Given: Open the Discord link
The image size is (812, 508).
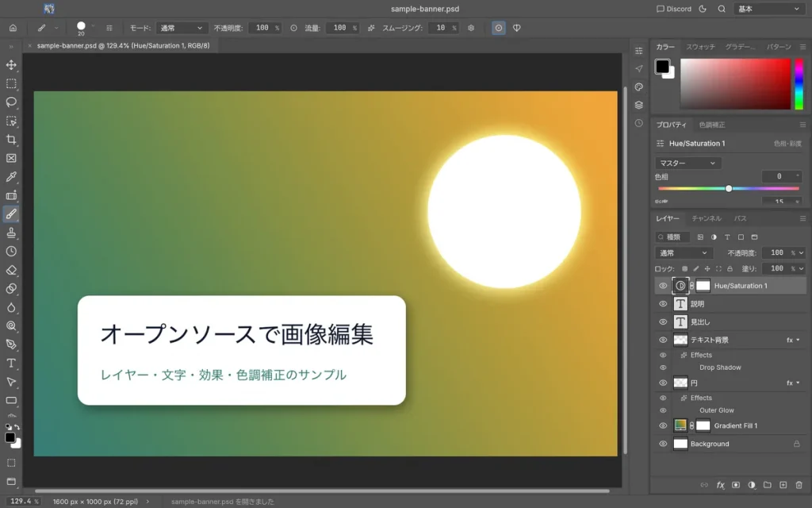Looking at the screenshot, I should (x=674, y=9).
